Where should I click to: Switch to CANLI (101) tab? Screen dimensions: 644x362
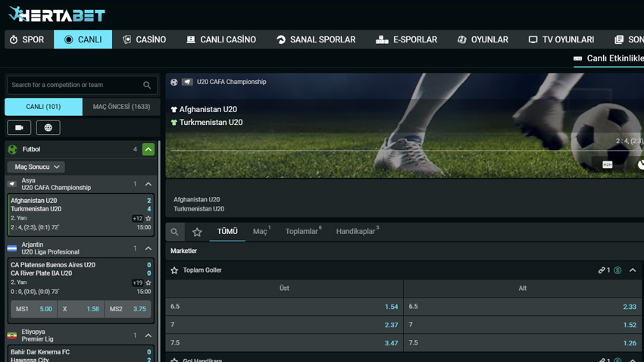coord(43,107)
